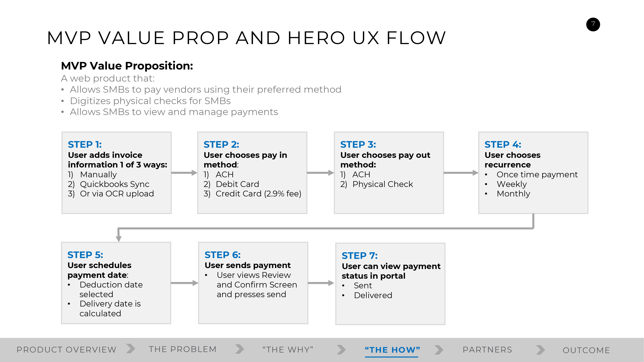The width and height of the screenshot is (644, 362).
Task: Go to the PRODUCT OVERVIEW section
Action: (x=66, y=349)
